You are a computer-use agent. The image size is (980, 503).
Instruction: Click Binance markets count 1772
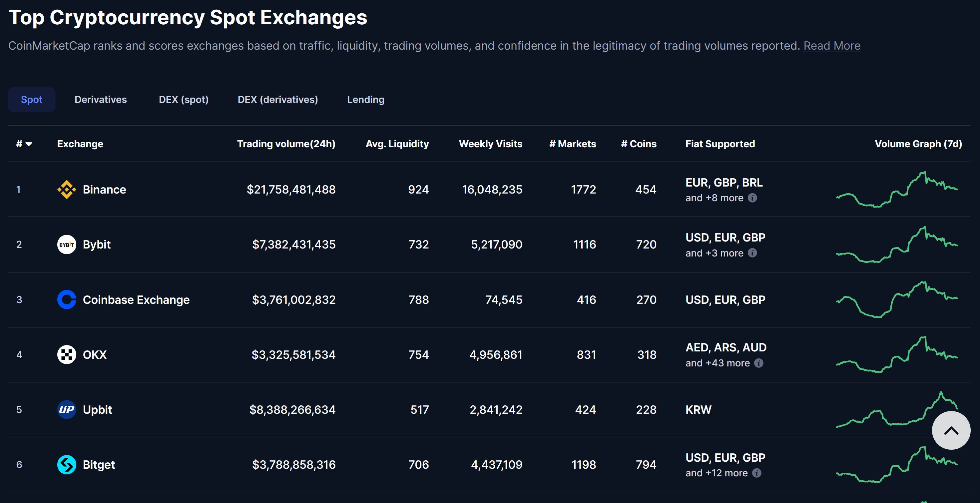pos(583,190)
